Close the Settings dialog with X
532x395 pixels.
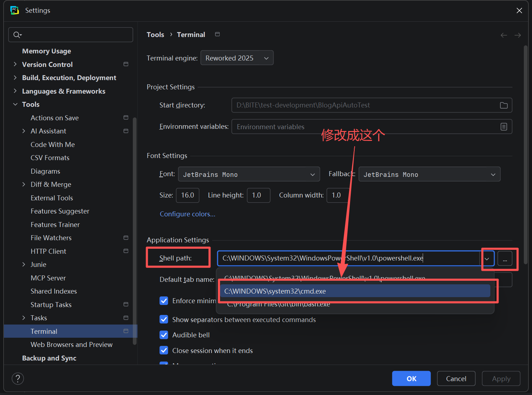(x=519, y=10)
